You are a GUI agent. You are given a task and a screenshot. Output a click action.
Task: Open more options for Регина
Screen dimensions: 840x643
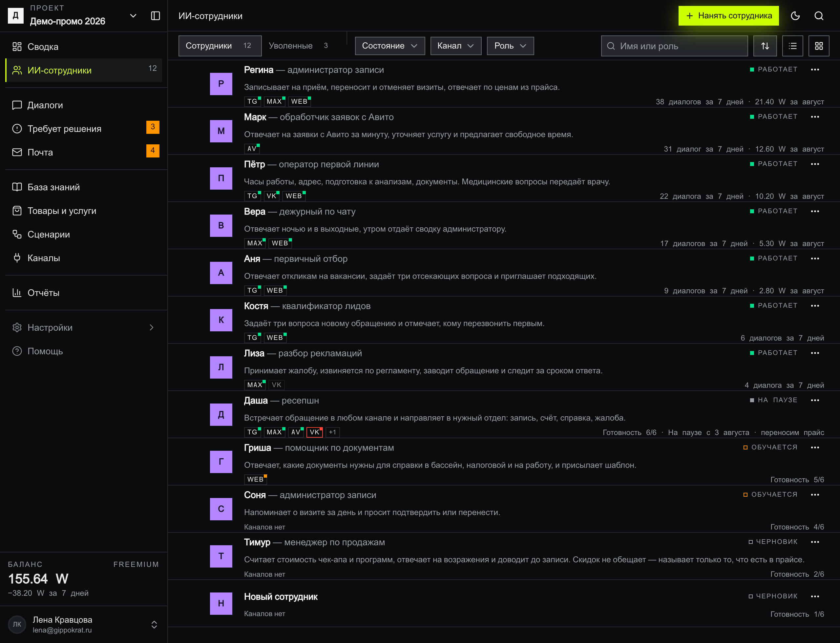(x=815, y=70)
